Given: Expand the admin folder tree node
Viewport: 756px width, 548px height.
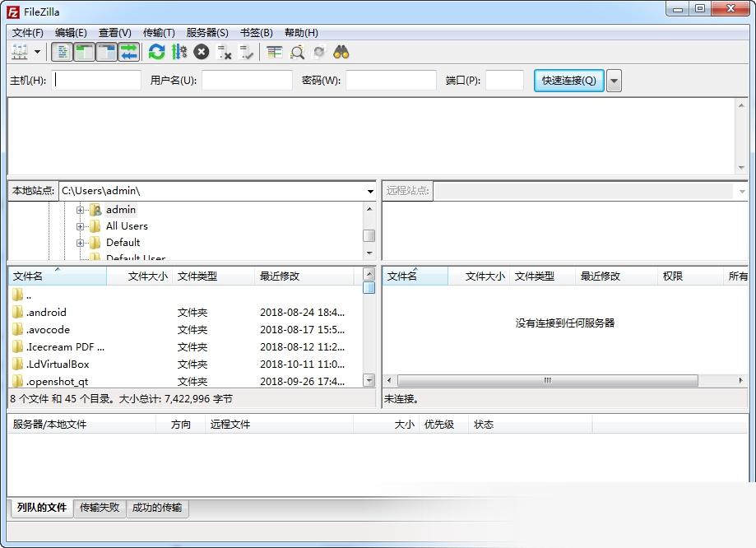Looking at the screenshot, I should tap(80, 210).
